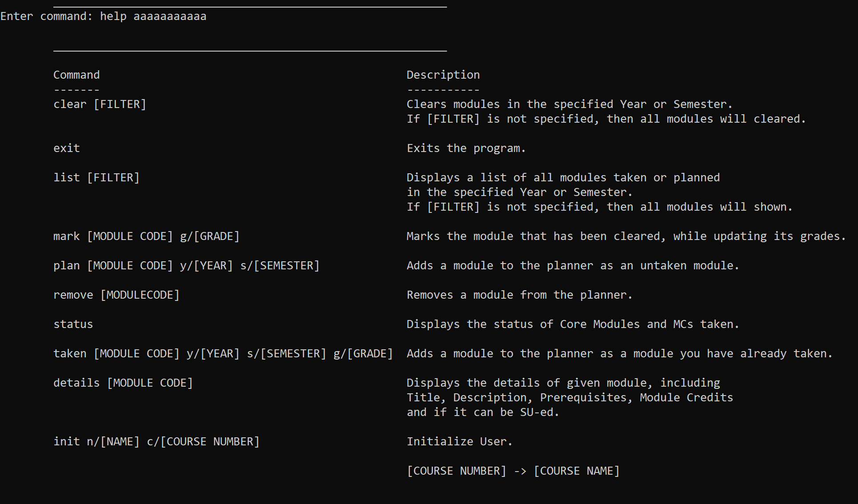Click the 'Enter command:' prompt text
This screenshot has width=858, height=504.
(46, 16)
